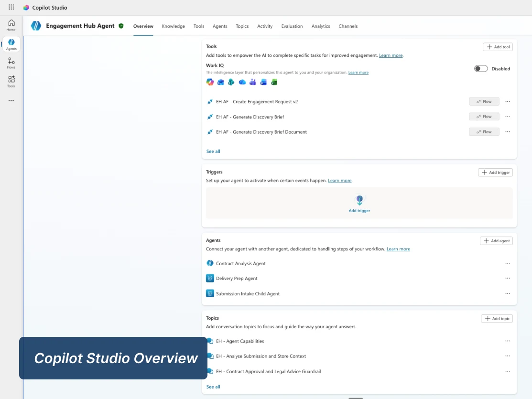Click the Add trigger lightbulb icon
This screenshot has height=399, width=532.
tap(359, 200)
